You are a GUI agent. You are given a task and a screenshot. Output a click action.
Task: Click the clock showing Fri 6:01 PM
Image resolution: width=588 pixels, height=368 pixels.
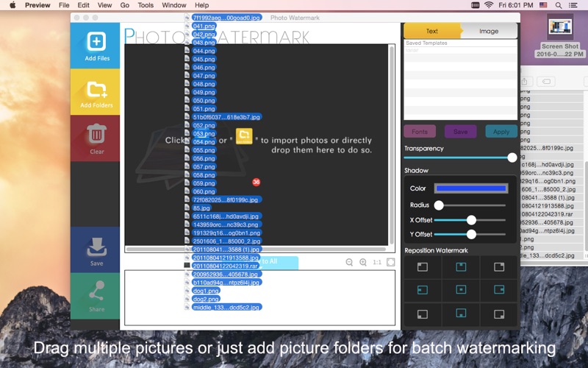[516, 5]
